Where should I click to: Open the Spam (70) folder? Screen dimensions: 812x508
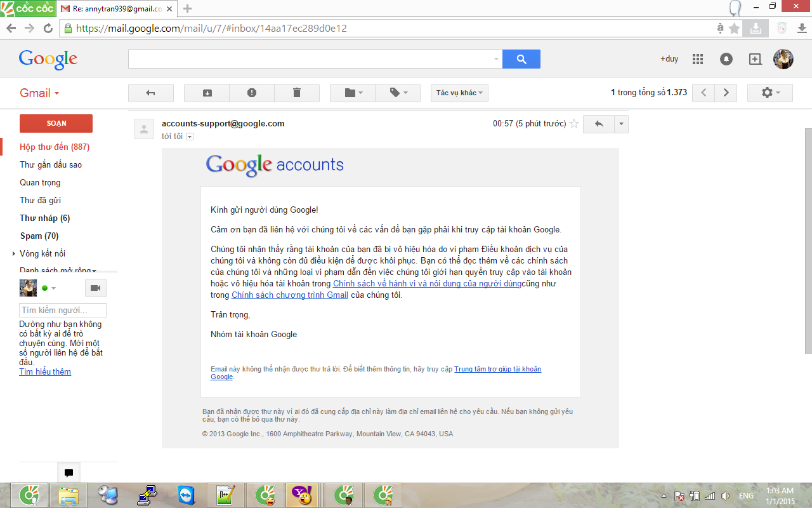pyautogui.click(x=39, y=236)
